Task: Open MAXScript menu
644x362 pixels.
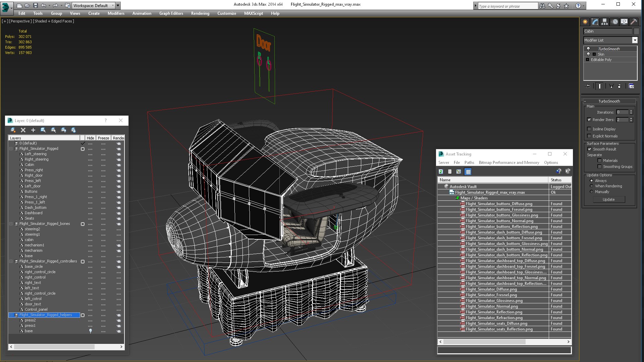Action: point(254,13)
